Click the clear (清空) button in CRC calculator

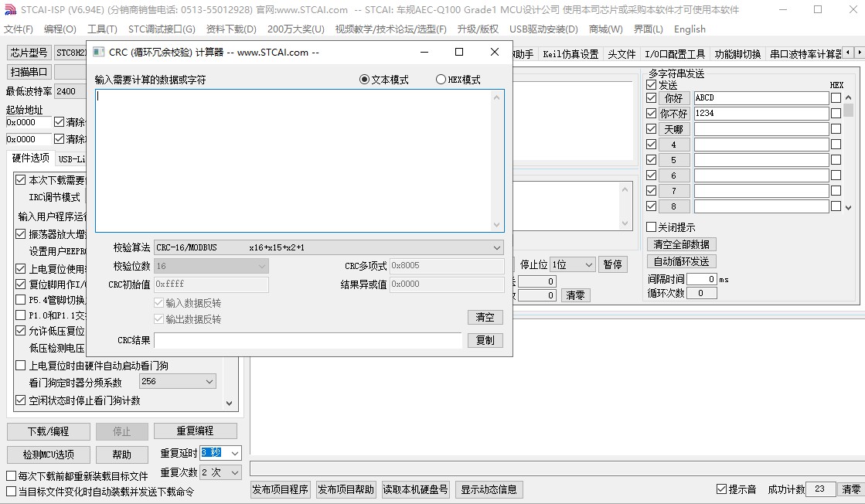485,317
